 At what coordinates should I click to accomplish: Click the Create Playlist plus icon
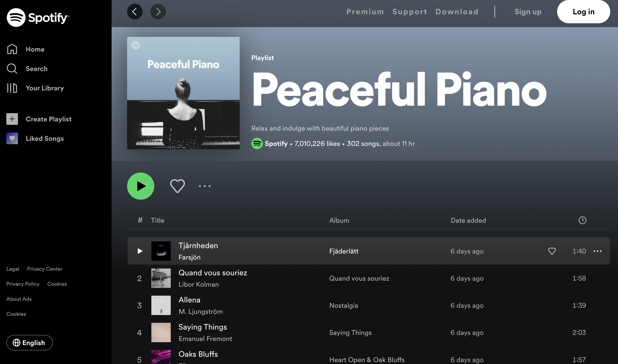pos(12,119)
